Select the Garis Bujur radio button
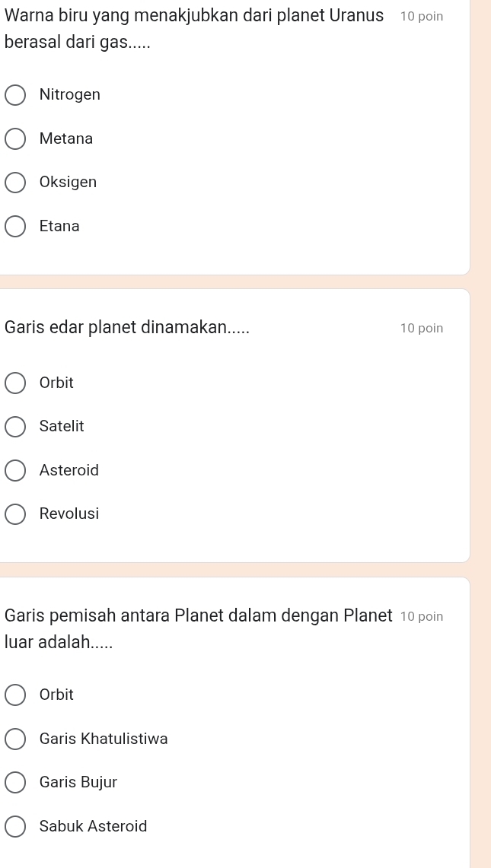 pos(15,782)
